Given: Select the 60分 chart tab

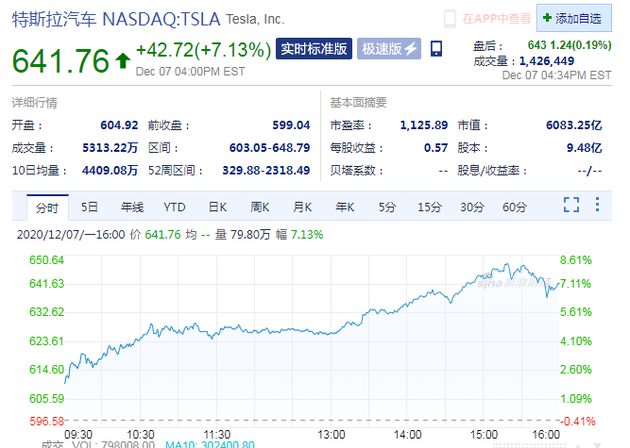Looking at the screenshot, I should click(515, 207).
